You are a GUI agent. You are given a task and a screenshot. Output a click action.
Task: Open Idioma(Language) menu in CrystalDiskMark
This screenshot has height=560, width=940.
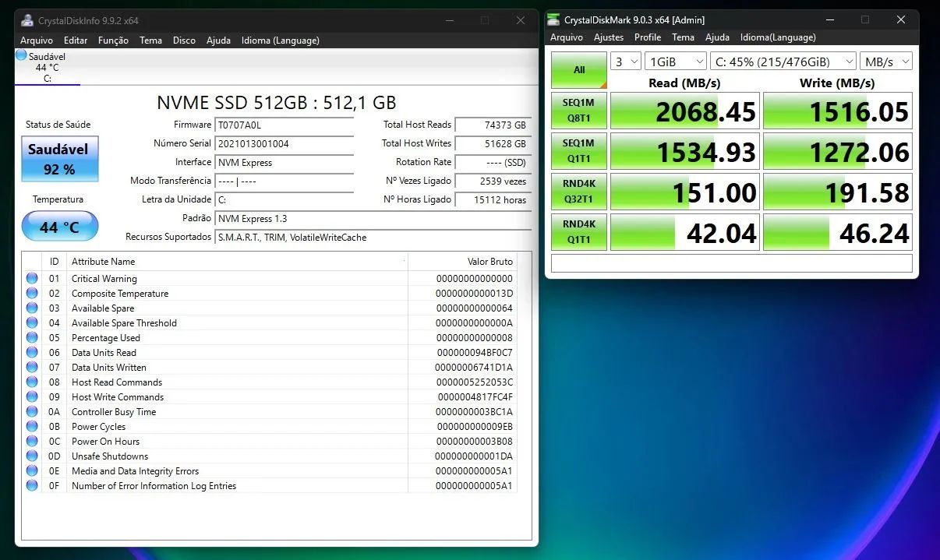pos(778,37)
